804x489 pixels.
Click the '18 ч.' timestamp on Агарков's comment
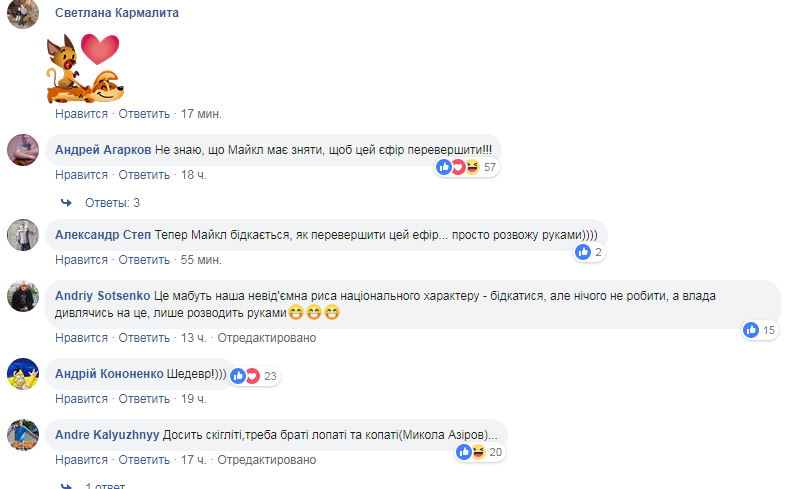click(193, 175)
